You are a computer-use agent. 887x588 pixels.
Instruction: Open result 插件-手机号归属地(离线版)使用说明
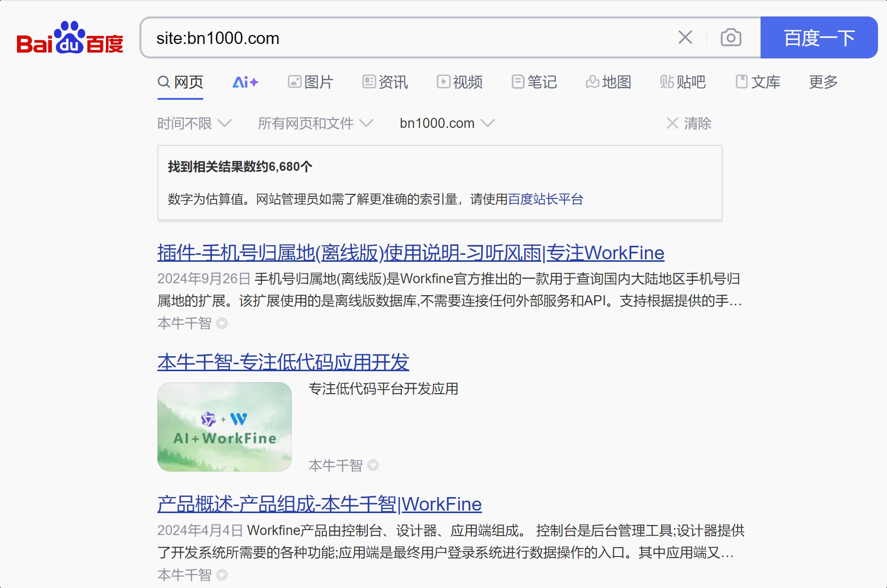(x=411, y=253)
